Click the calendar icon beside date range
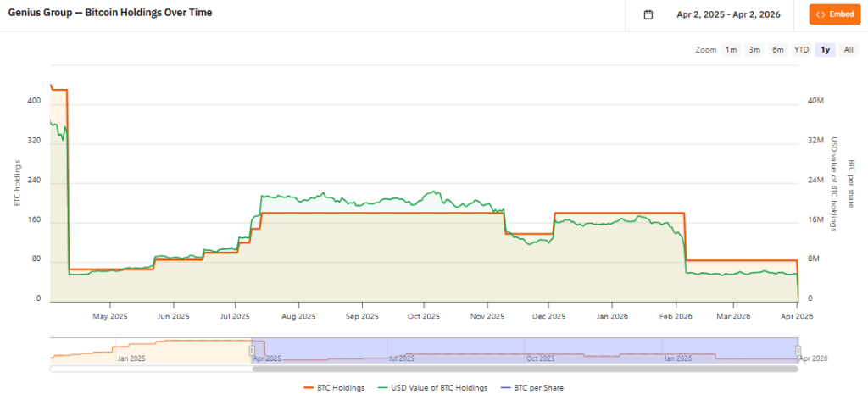 [x=648, y=14]
